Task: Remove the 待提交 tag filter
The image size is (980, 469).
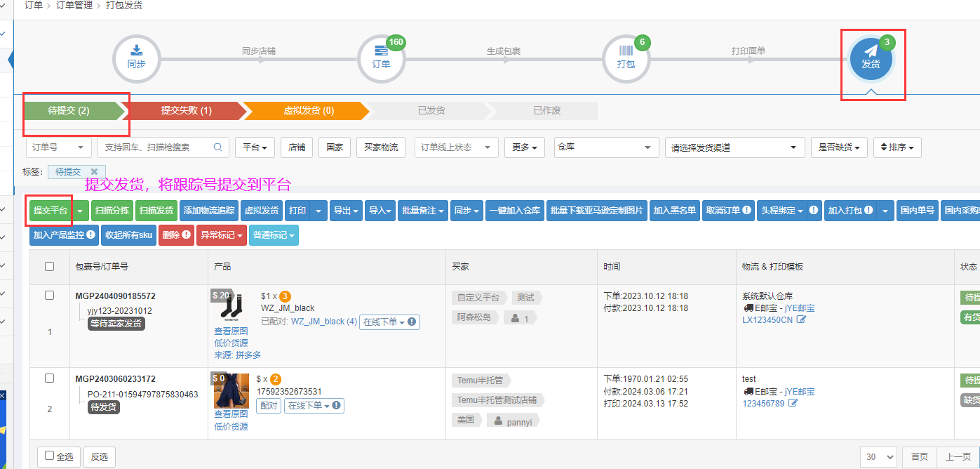Action: 95,171
